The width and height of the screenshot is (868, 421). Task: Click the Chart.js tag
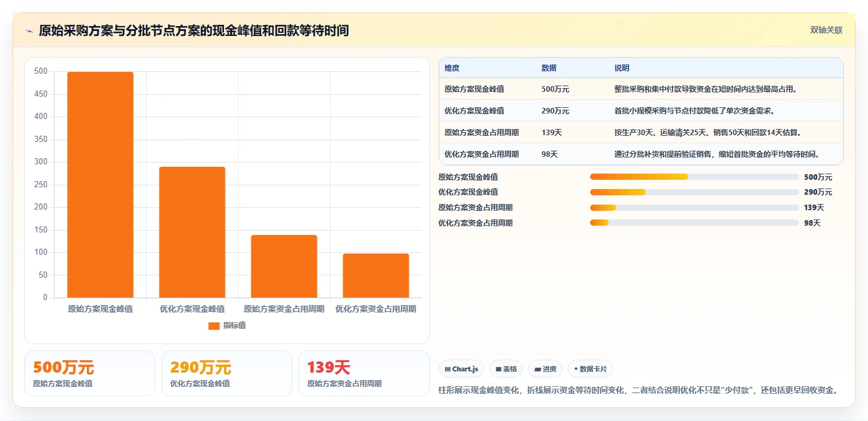click(462, 369)
